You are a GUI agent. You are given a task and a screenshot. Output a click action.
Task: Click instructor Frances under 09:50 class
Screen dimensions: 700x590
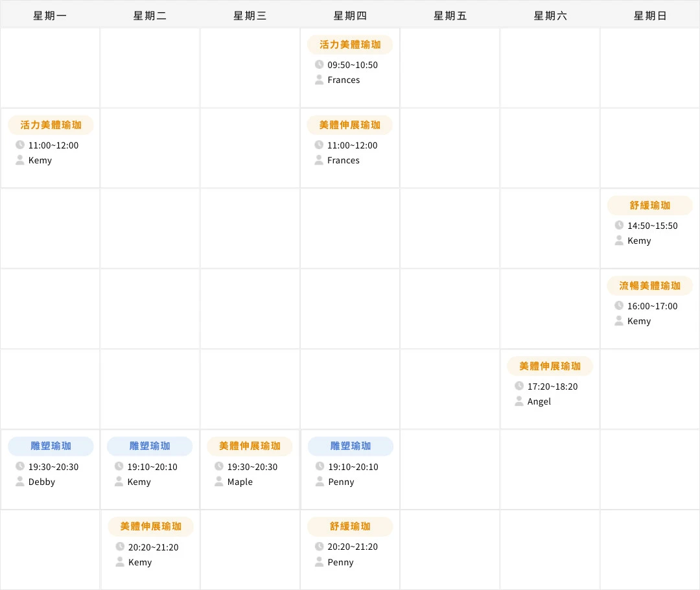pos(344,80)
